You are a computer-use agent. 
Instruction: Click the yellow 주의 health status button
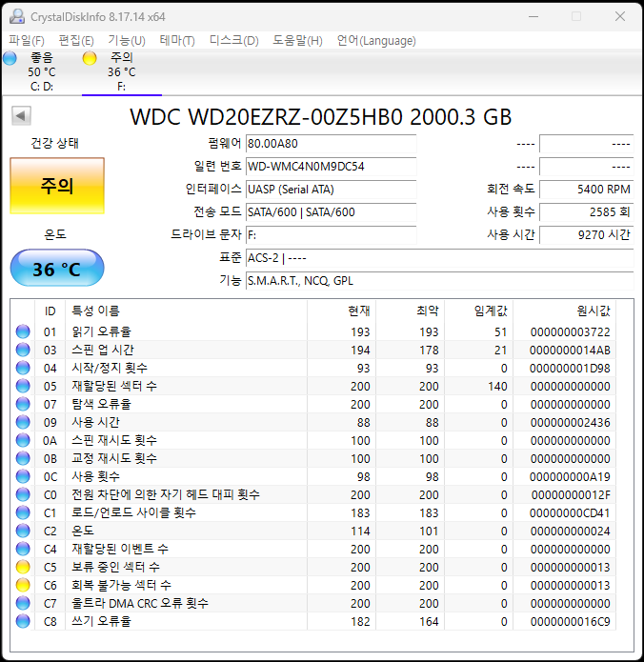(57, 186)
